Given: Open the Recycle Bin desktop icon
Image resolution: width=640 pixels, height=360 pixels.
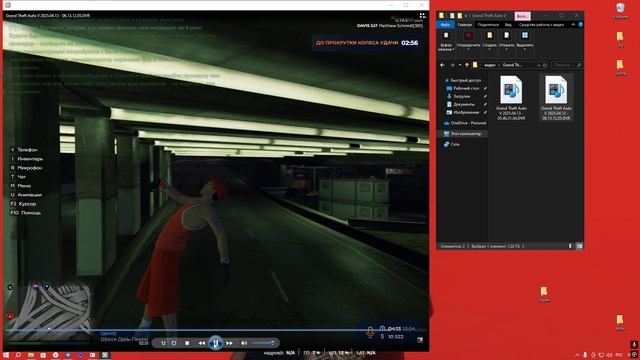Looking at the screenshot, I should (x=620, y=11).
